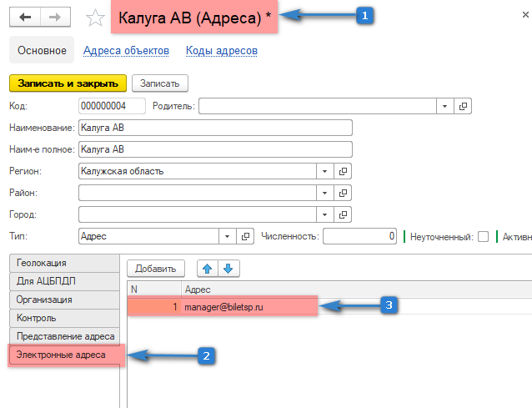
Task: Open the Тип record via open icon
Action: point(244,236)
